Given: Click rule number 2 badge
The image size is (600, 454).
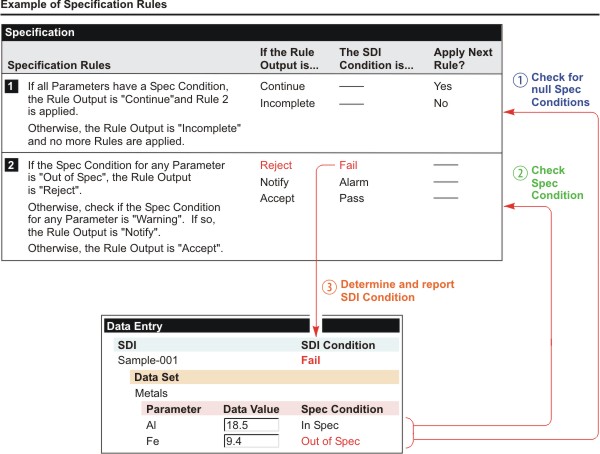Looking at the screenshot, I should [x=11, y=165].
